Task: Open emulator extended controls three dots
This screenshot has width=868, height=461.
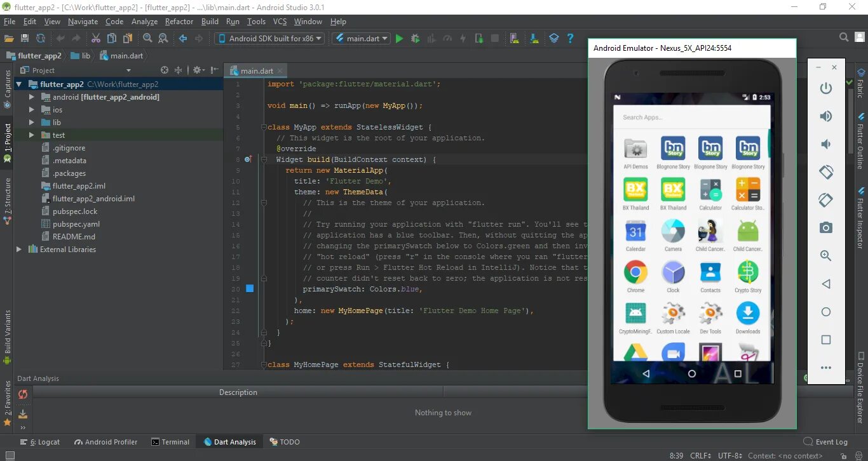Action: pyautogui.click(x=826, y=368)
